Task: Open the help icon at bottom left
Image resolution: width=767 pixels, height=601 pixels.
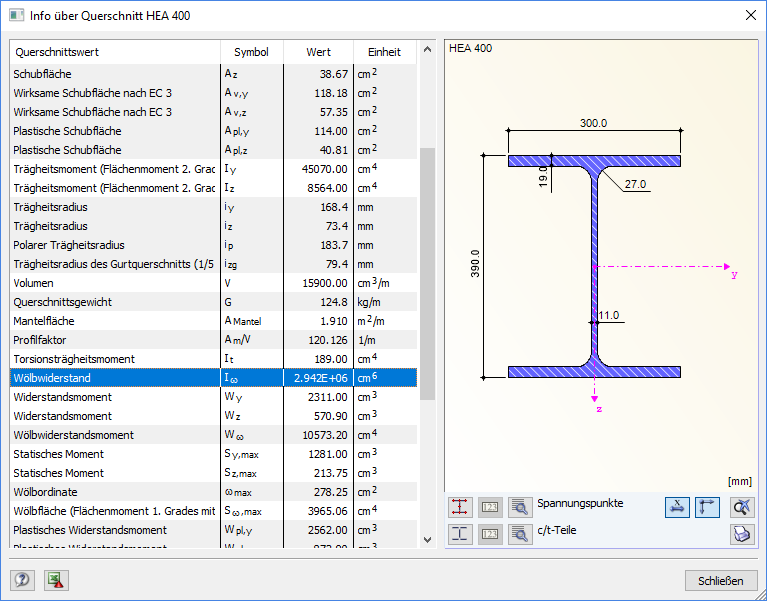Action: coord(22,580)
